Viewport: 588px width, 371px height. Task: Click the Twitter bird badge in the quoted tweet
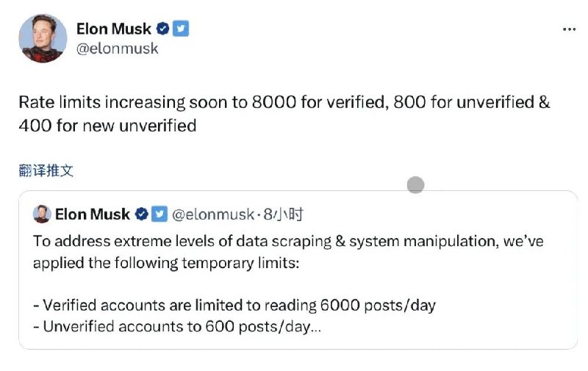[x=159, y=215]
